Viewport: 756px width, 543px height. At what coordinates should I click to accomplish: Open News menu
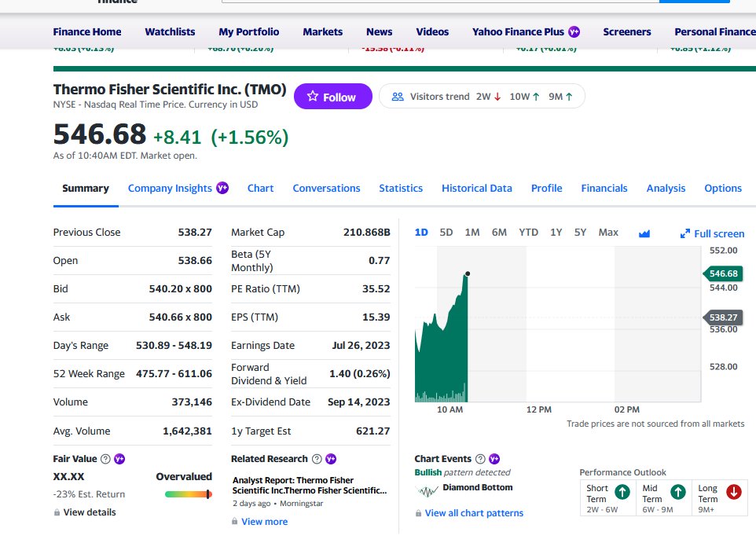380,32
